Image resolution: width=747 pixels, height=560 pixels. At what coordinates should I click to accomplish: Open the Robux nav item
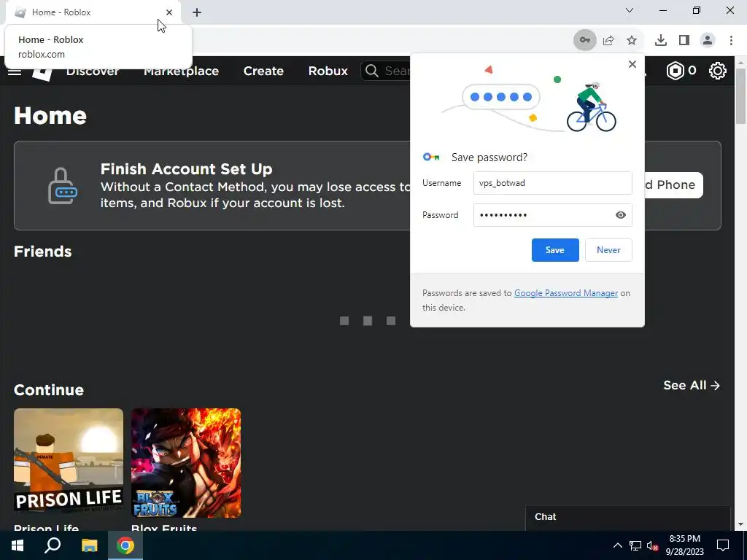328,71
